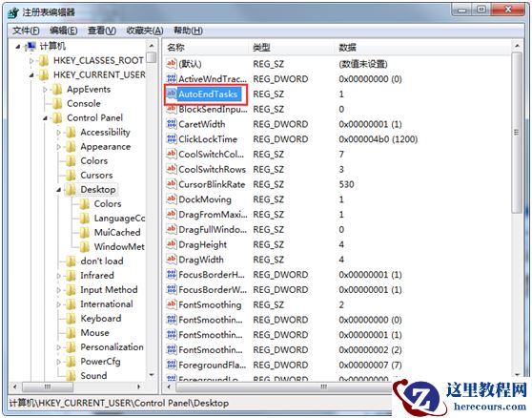Expand the AppEvents key
The image size is (532, 418).
coord(45,90)
